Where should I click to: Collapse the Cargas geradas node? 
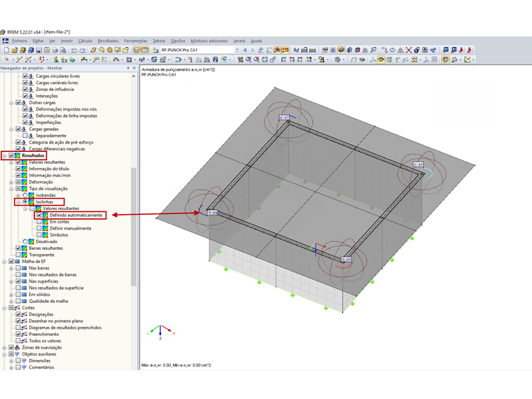[11, 129]
